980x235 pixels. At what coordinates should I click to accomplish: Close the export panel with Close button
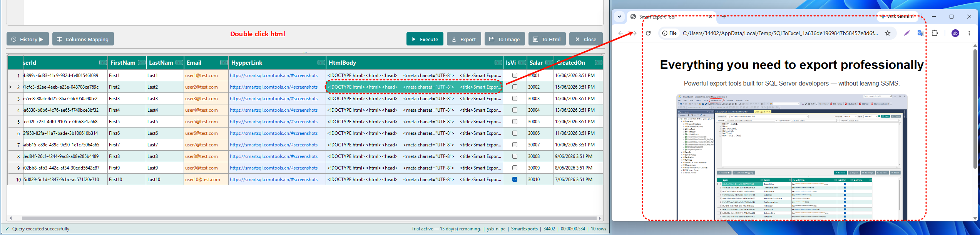586,39
